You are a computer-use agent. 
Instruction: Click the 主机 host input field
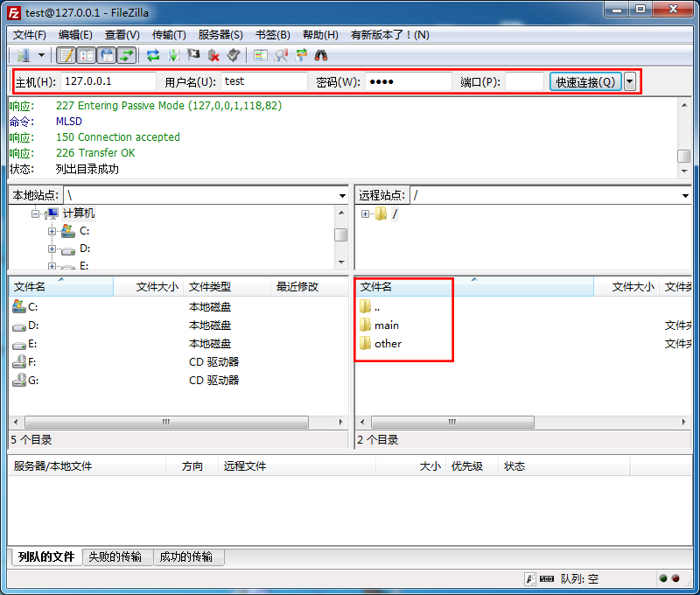coord(108,81)
